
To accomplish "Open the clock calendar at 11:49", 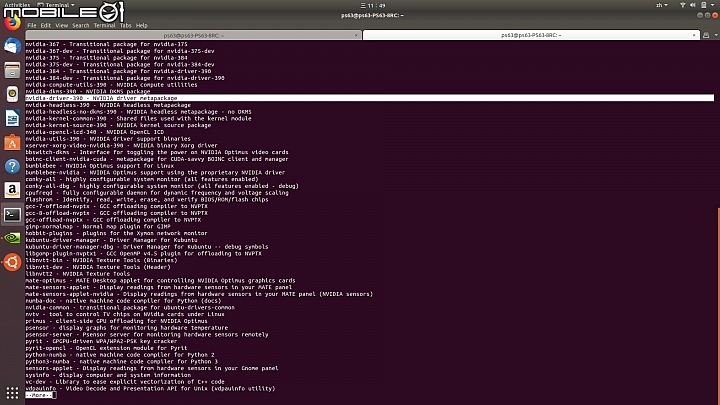I will (373, 6).
